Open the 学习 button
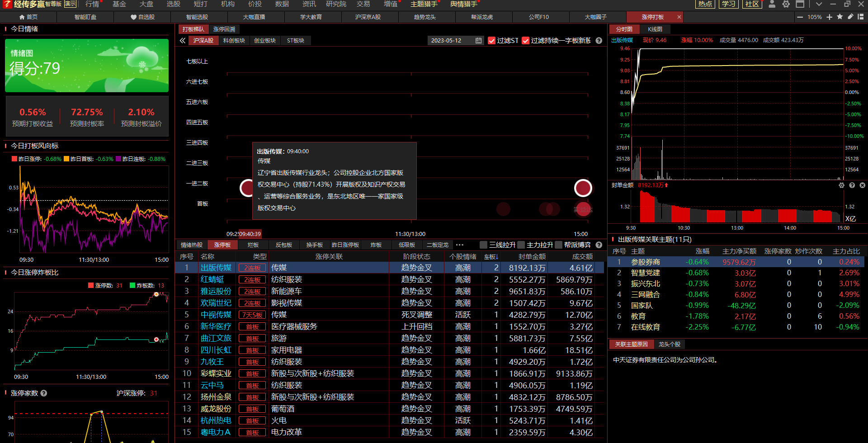This screenshot has height=443, width=868. (728, 4)
